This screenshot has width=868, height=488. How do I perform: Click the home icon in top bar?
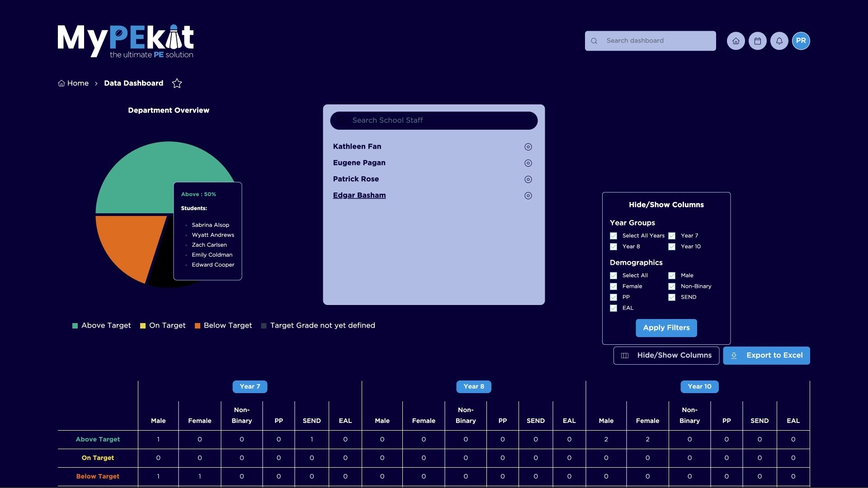[736, 41]
